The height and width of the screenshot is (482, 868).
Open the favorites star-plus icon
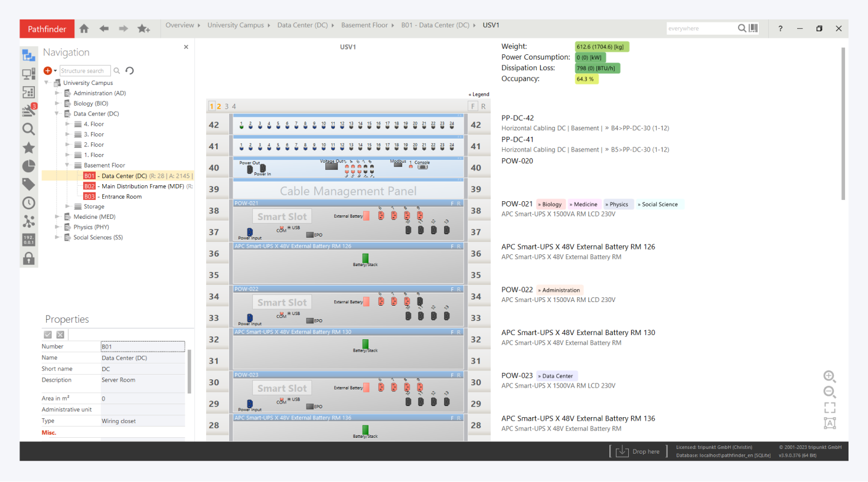tap(143, 28)
